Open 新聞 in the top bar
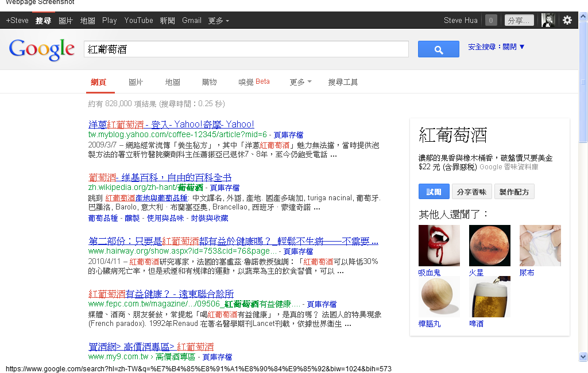 168,21
